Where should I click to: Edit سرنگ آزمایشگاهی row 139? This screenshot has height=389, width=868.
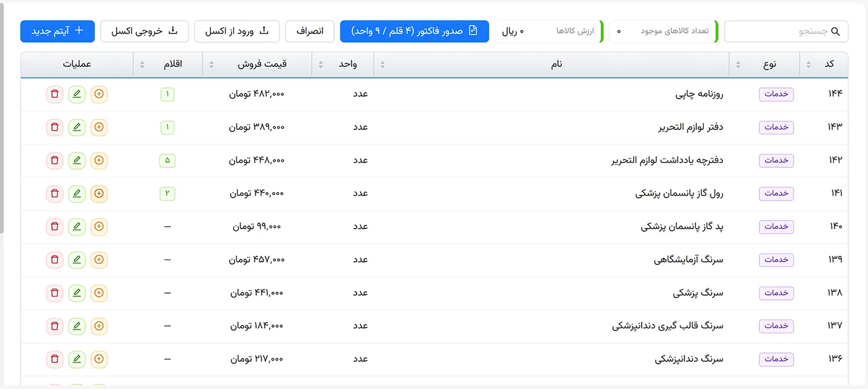coord(77,260)
